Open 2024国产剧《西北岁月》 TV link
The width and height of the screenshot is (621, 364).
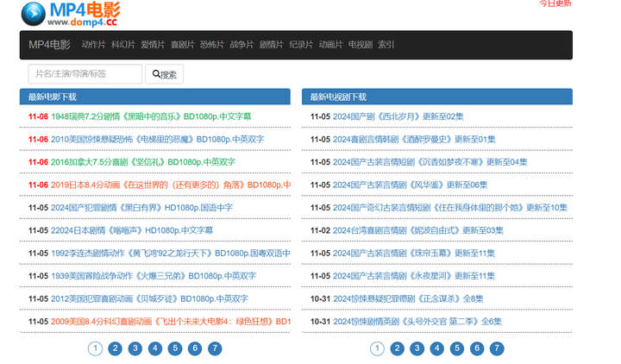click(x=398, y=116)
